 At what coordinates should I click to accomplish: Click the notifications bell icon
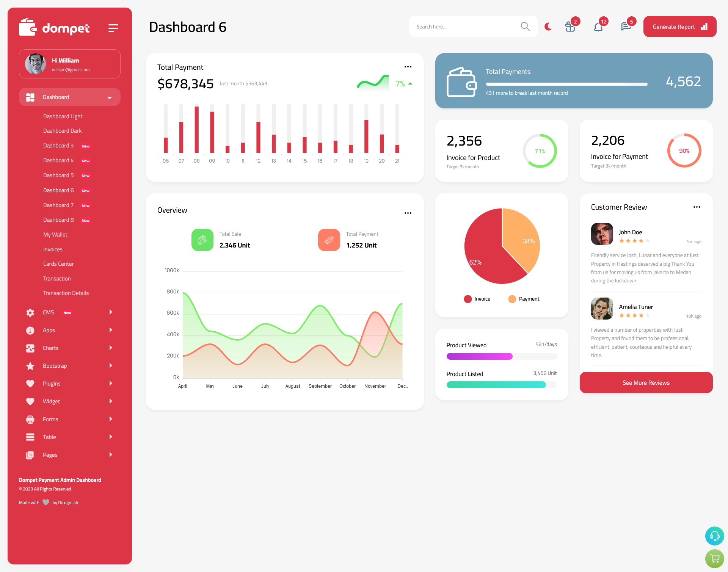(598, 26)
